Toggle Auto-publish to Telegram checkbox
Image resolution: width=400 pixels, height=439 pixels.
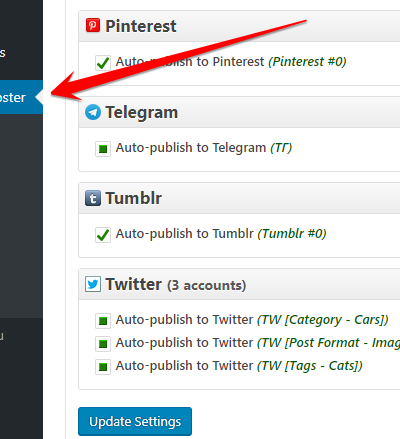coord(103,149)
